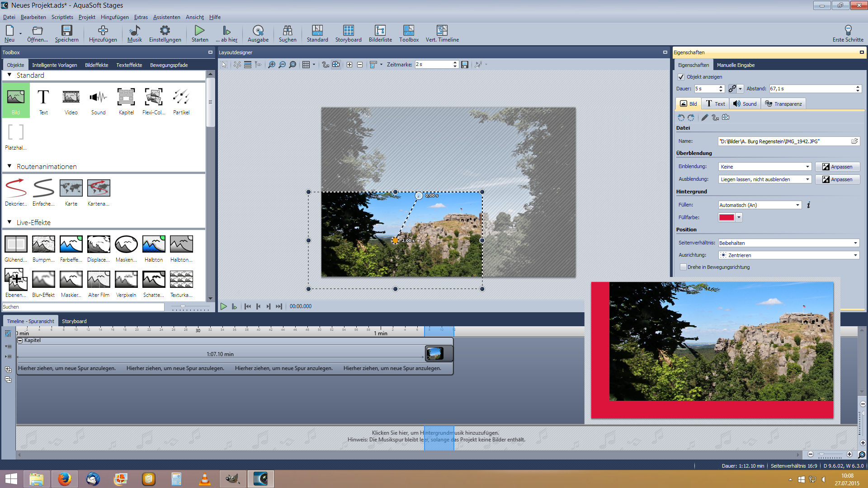Collapse the Kapitel track in timeline
The image size is (868, 488).
point(20,341)
